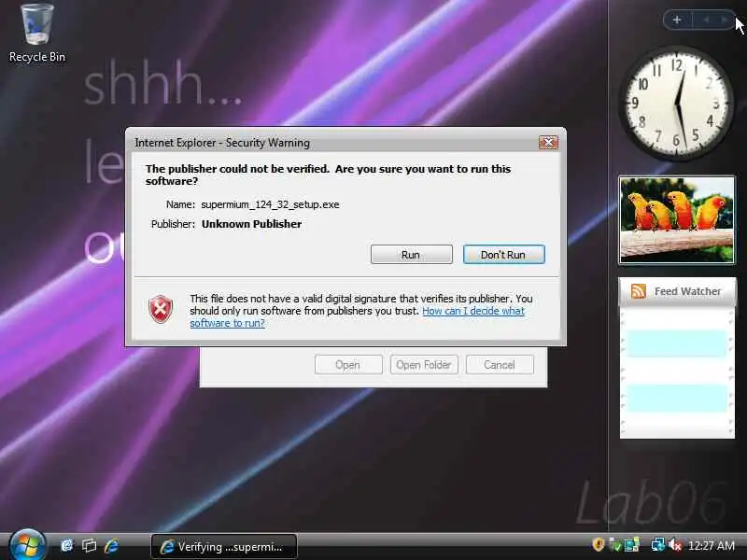The image size is (747, 560).
Task: Open the Windows Start orb
Action: 27,545
